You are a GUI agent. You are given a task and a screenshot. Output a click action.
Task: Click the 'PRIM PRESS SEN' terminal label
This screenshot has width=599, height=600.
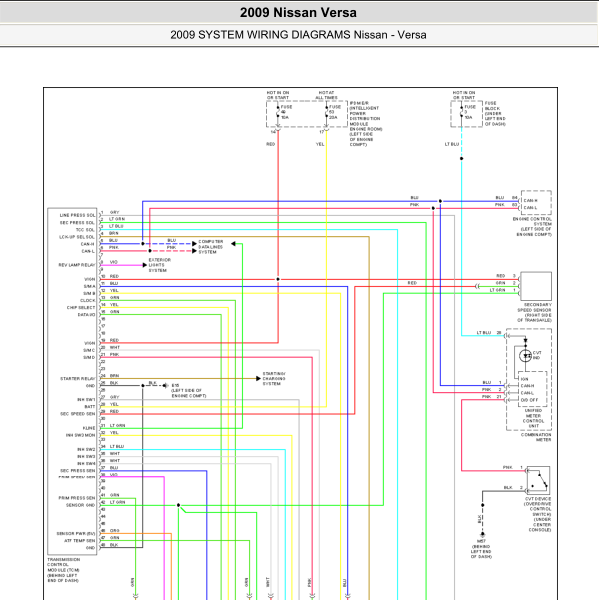click(77, 498)
